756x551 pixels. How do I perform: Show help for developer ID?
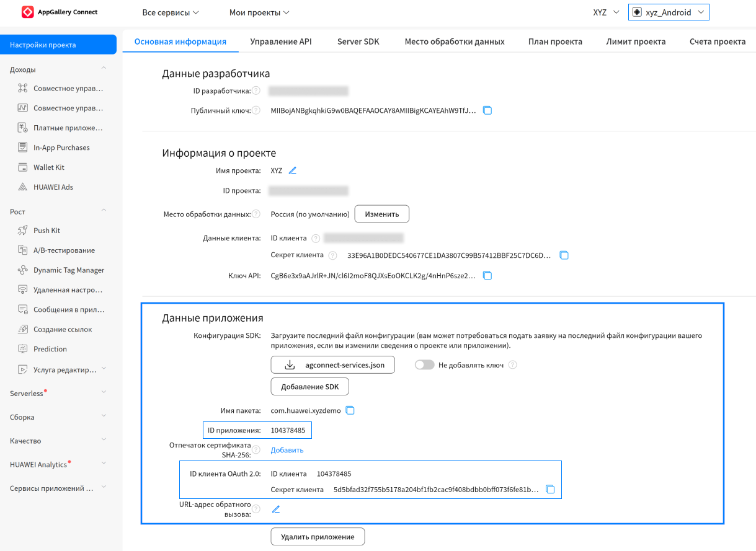click(x=256, y=91)
